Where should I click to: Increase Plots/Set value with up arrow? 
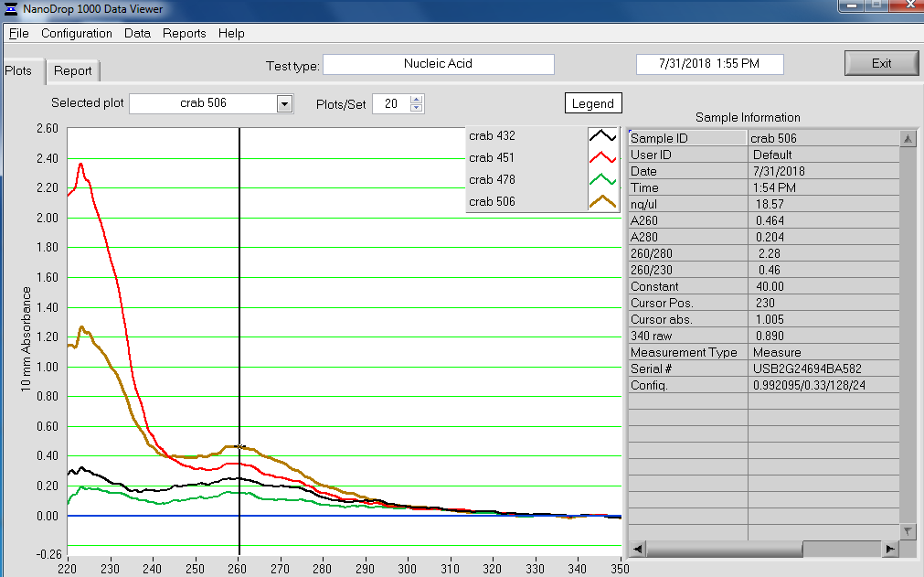point(417,100)
